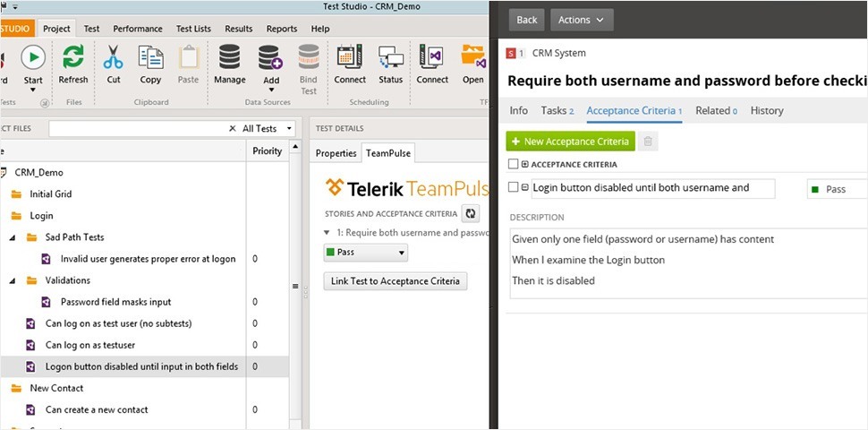This screenshot has height=430, width=868.
Task: Click the New Contact folder icon
Action: tap(16, 388)
